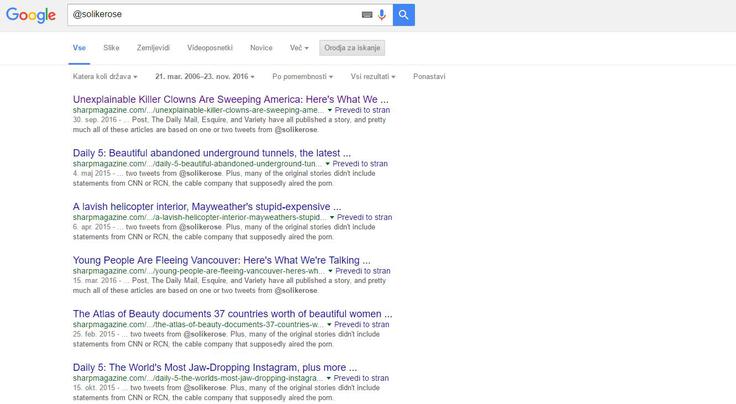
Task: Expand URL arrow for Fleeing Vancouver result
Action: 330,271
